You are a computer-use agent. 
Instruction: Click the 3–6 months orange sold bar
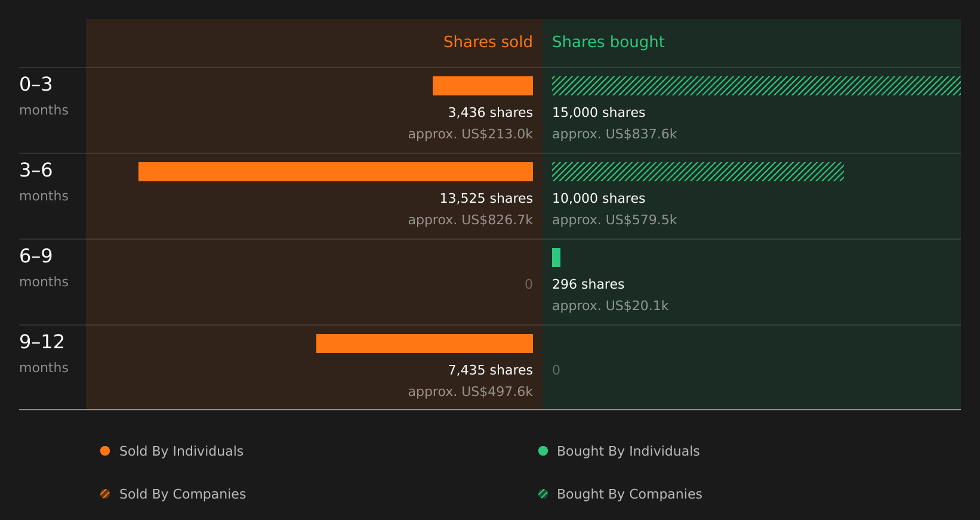(335, 172)
